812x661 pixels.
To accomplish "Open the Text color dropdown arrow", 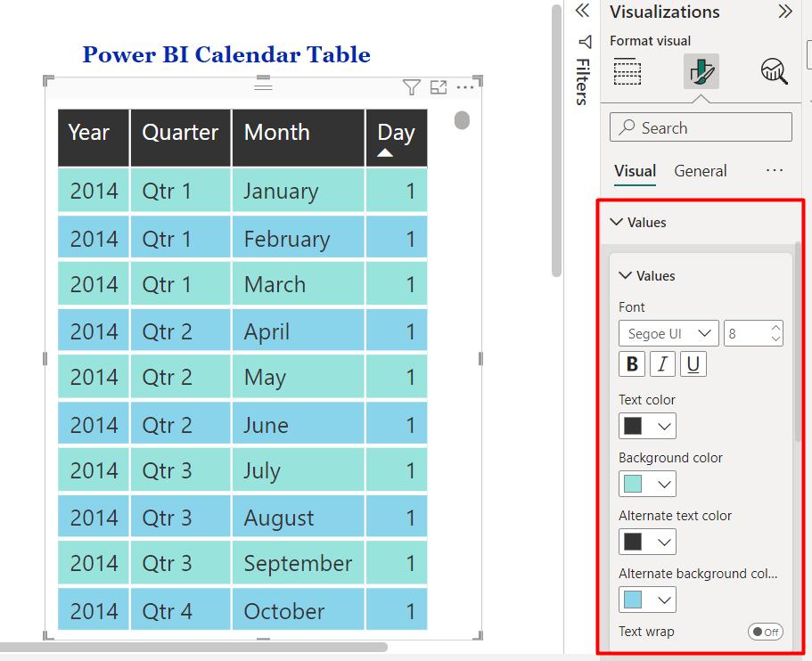I will (x=664, y=427).
